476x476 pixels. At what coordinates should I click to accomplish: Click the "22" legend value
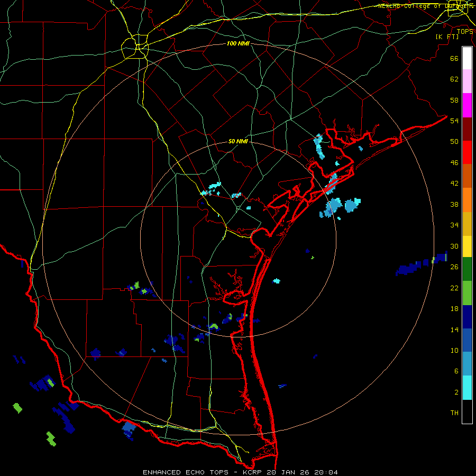454,288
